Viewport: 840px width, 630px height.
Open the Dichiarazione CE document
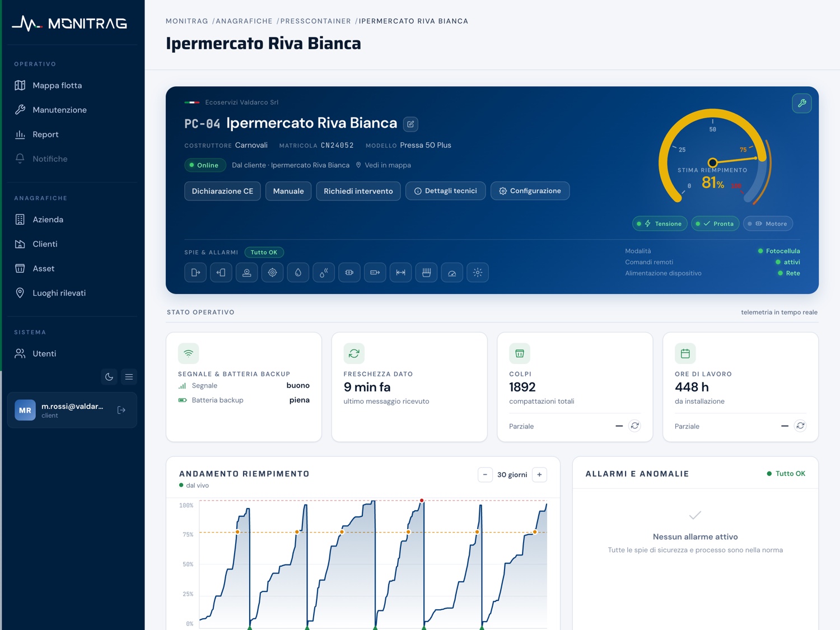222,191
